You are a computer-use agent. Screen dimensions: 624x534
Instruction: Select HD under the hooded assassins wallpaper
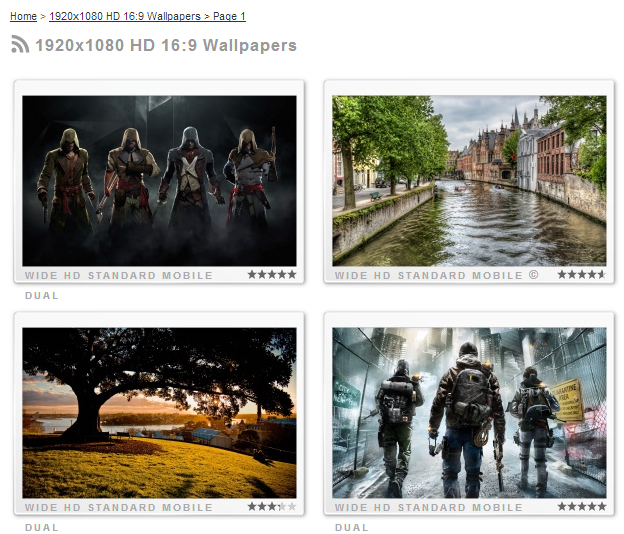(72, 275)
